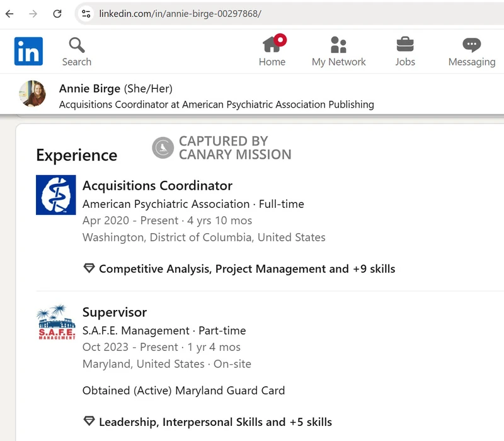Click the Supervisor job title
This screenshot has height=441, width=504.
pyautogui.click(x=115, y=312)
